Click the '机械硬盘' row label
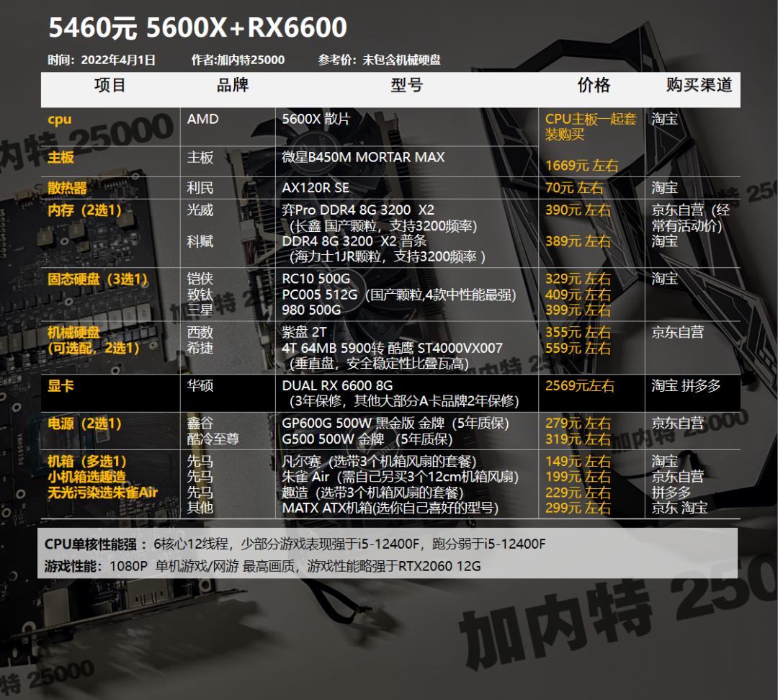Image resolution: width=778 pixels, height=700 pixels. tap(74, 333)
